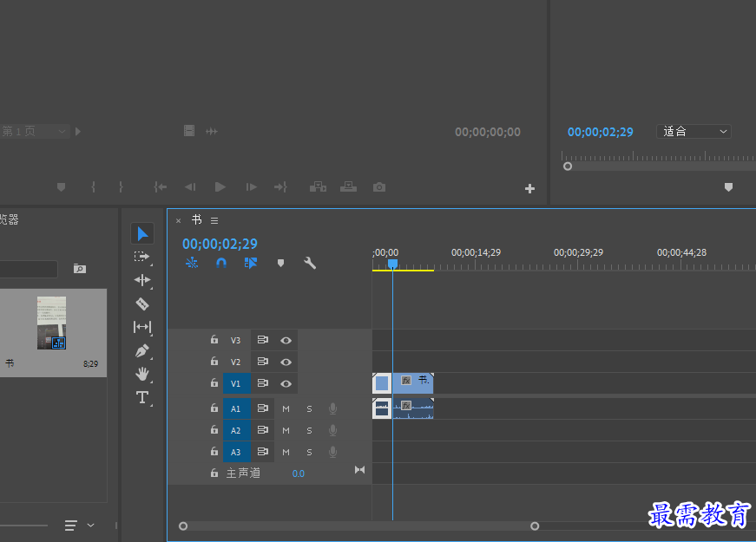Click the master track volume 0.0
Viewport: 756px width, 542px height.
coord(299,473)
